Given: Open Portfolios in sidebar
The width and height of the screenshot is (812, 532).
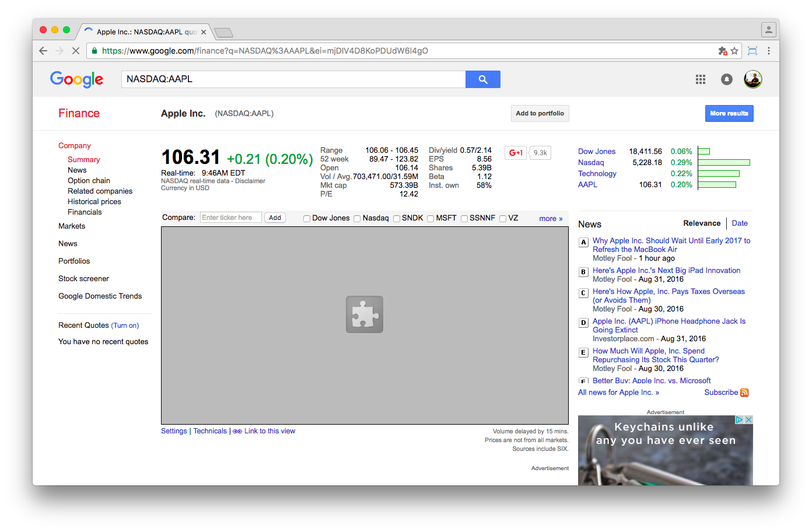Looking at the screenshot, I should pos(74,261).
